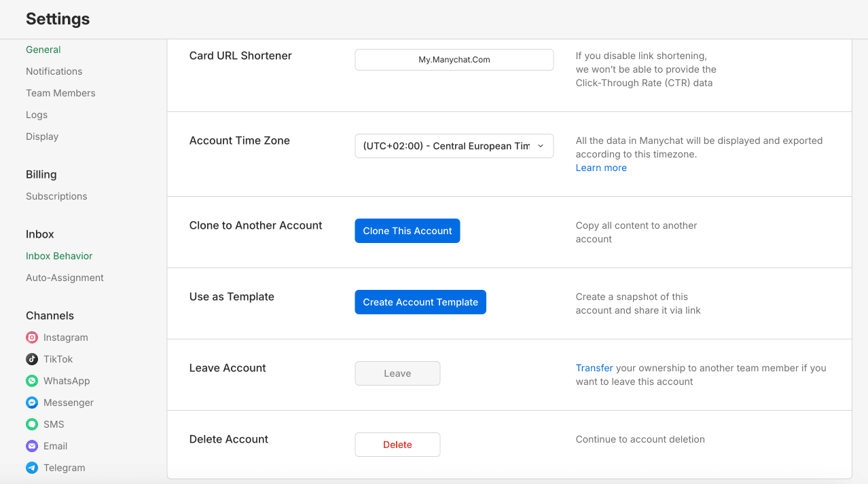
Task: Follow the Learn more link
Action: tap(601, 168)
